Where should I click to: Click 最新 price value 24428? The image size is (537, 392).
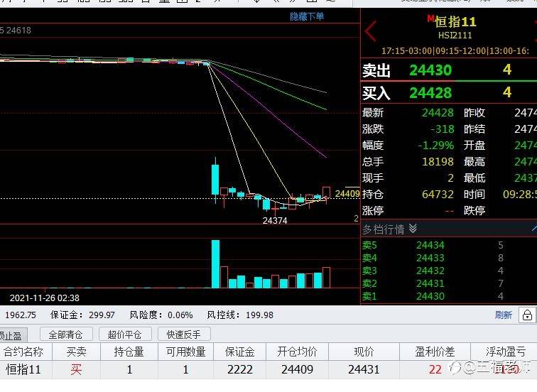click(x=438, y=113)
